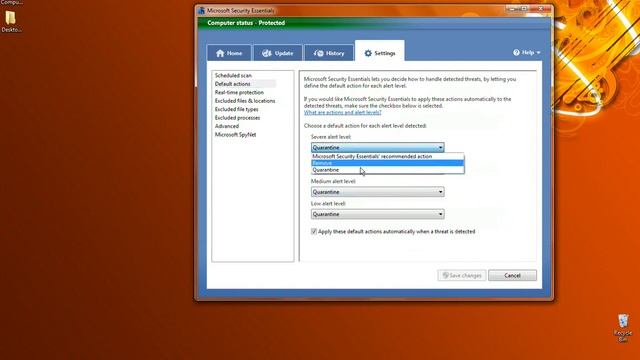This screenshot has width=640, height=360.
Task: Open Excluded files & locations
Action: (x=245, y=101)
